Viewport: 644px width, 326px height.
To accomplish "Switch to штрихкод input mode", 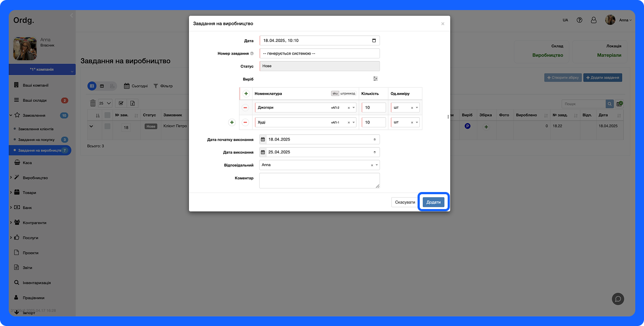I will coord(348,93).
